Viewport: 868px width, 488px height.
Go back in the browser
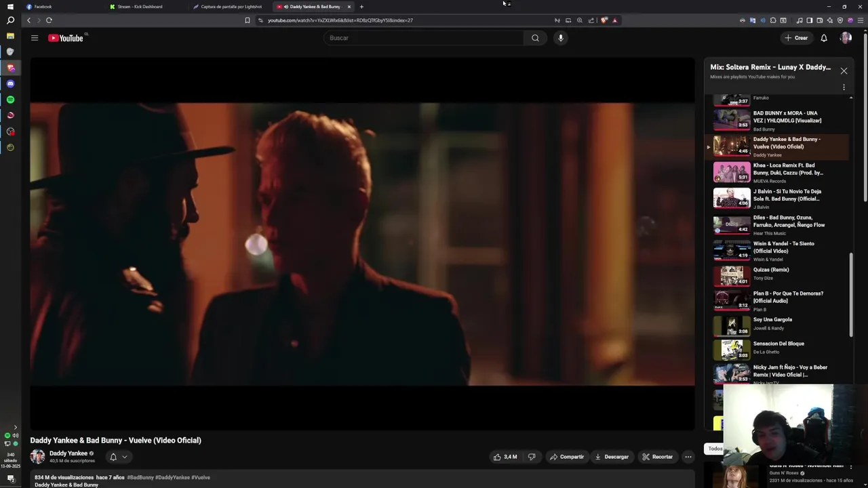(x=28, y=20)
